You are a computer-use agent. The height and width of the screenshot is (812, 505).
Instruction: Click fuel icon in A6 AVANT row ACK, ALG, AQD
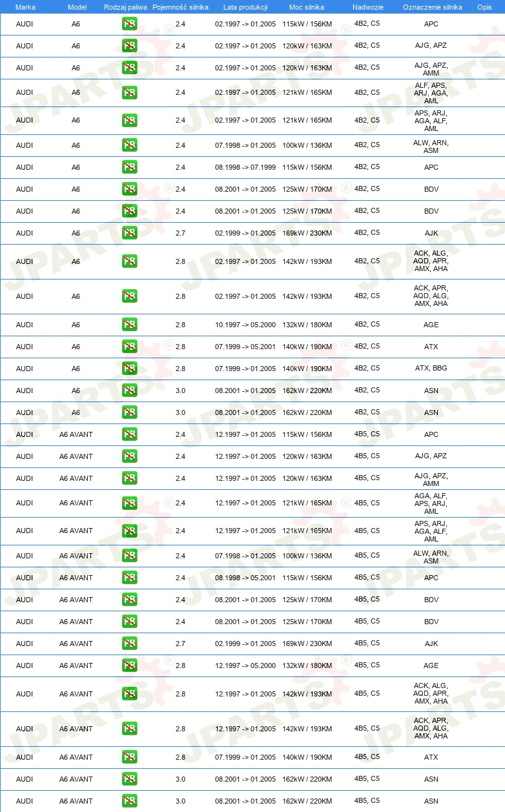[x=129, y=694]
